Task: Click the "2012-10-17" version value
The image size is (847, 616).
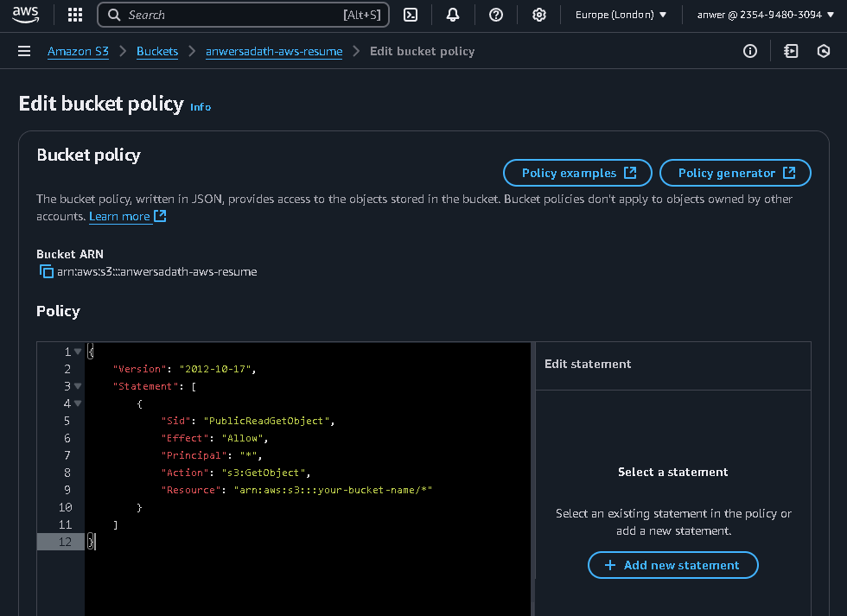Action: (x=215, y=369)
